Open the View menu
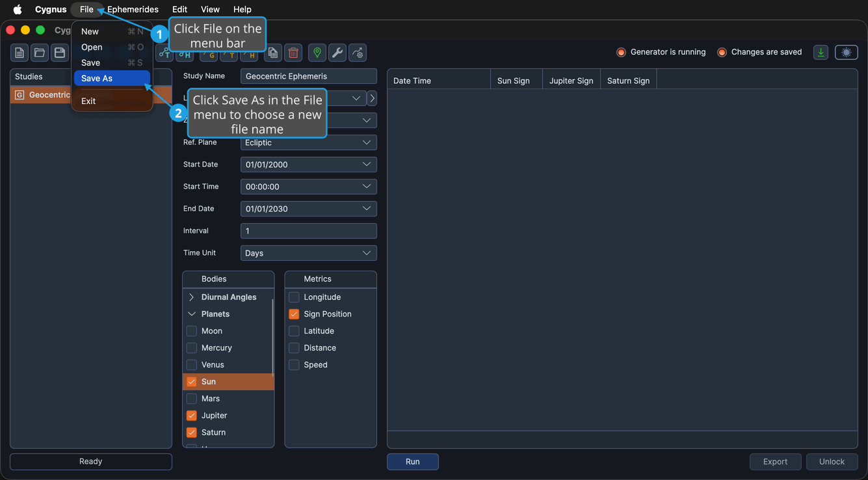Screen dimensions: 868x480 point(210,9)
